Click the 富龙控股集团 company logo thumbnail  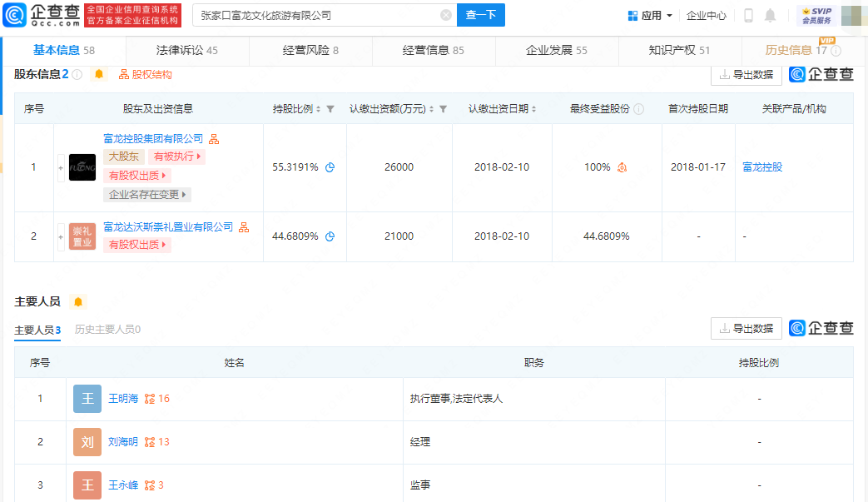pos(82,167)
